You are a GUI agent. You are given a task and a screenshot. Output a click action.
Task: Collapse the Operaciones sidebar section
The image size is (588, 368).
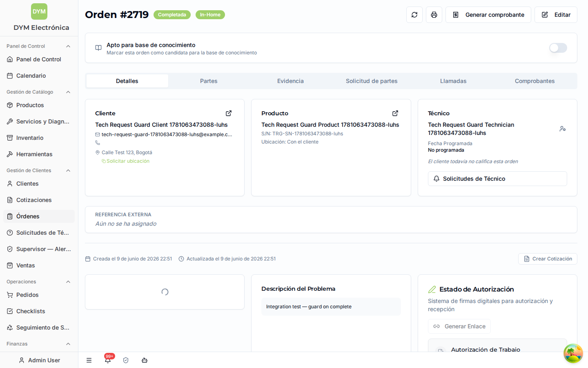(x=68, y=282)
